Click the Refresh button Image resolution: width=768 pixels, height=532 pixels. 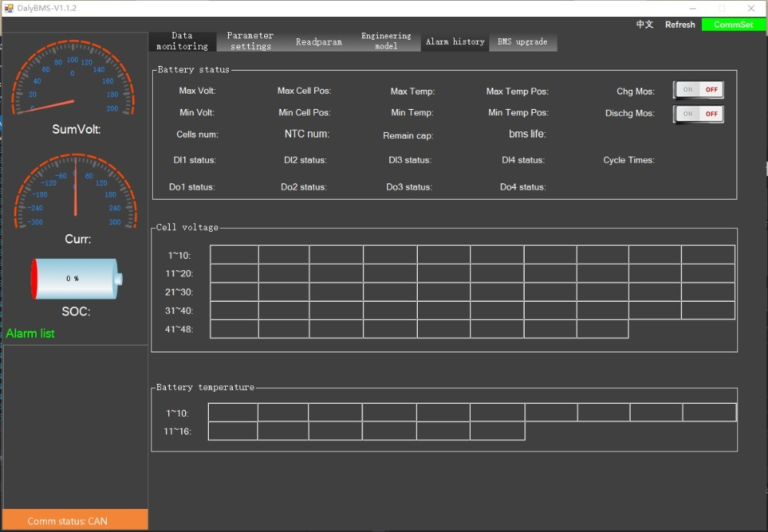[680, 25]
